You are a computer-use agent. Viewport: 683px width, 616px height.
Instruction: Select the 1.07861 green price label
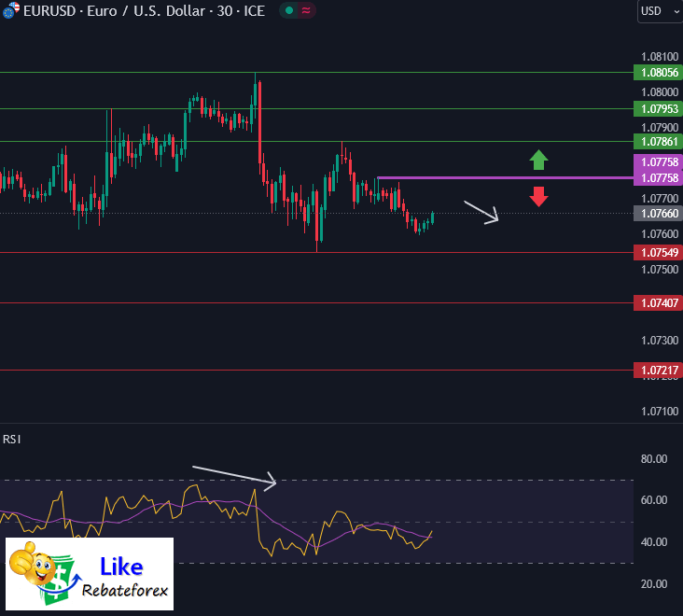pos(658,142)
